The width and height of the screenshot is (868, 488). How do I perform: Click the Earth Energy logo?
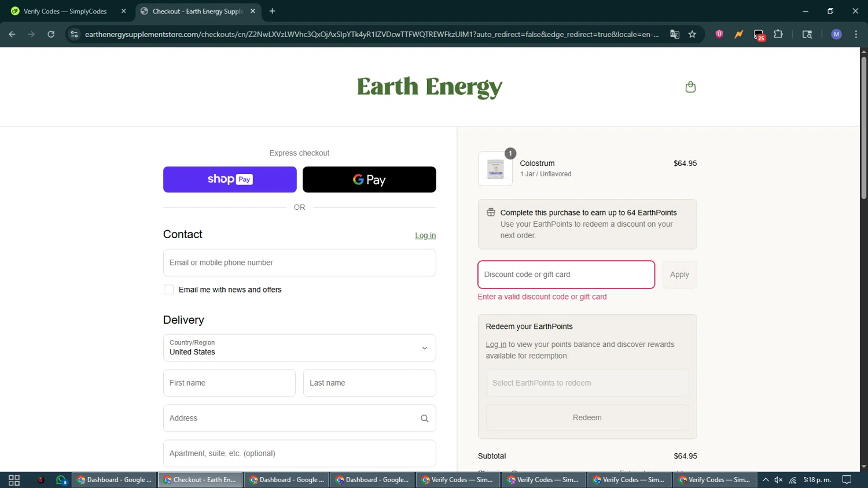pos(429,87)
